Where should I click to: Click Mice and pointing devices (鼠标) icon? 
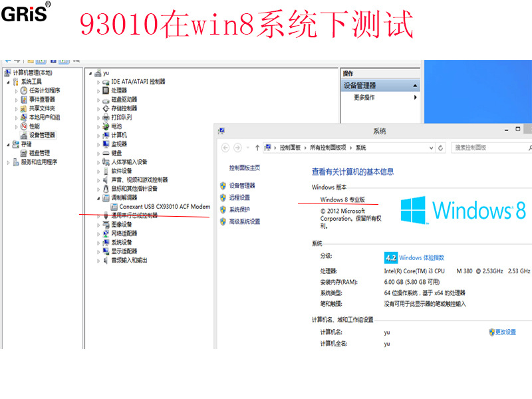click(x=106, y=189)
